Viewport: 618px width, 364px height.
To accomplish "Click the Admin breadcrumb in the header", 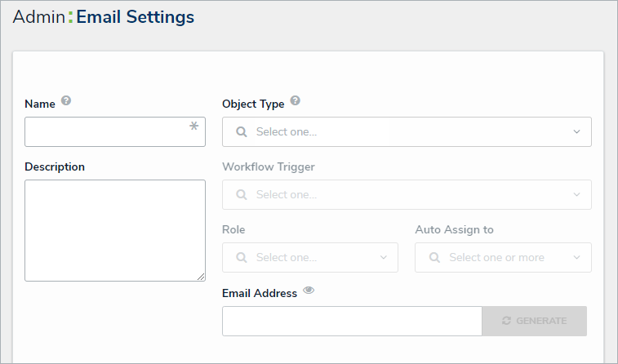I will pos(38,17).
